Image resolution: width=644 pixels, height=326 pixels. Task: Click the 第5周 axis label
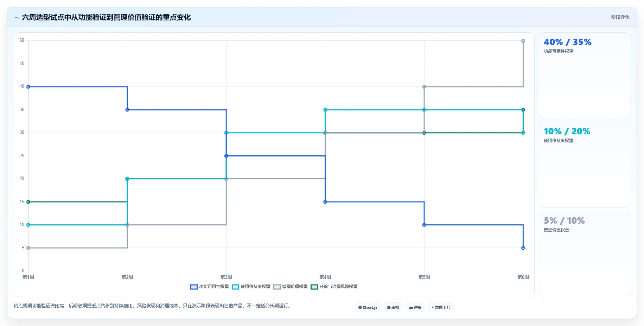tap(424, 277)
